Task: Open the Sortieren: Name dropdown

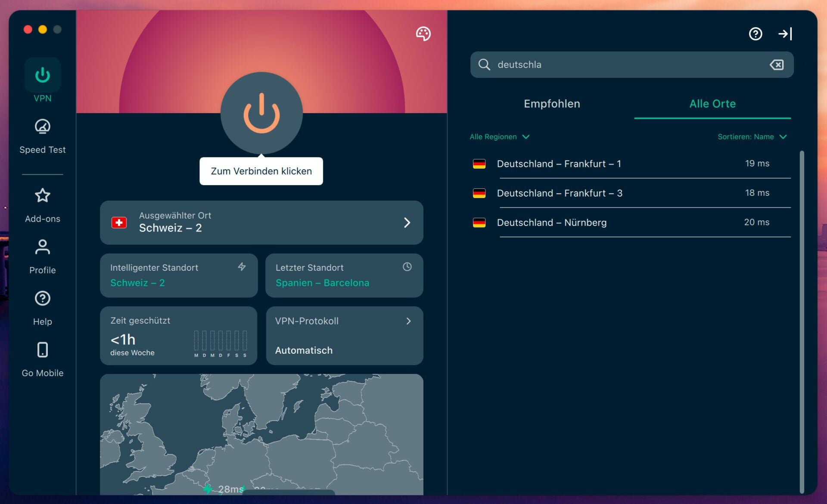Action: [x=752, y=136]
